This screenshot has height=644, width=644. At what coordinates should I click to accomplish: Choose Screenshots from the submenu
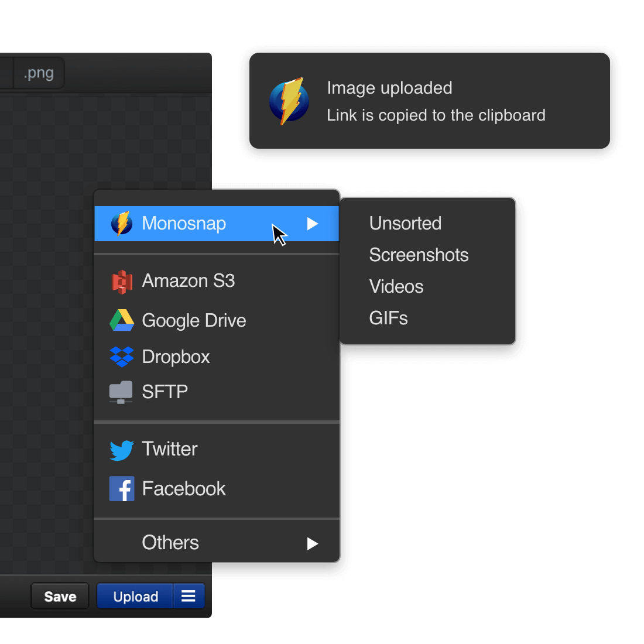pyautogui.click(x=419, y=255)
